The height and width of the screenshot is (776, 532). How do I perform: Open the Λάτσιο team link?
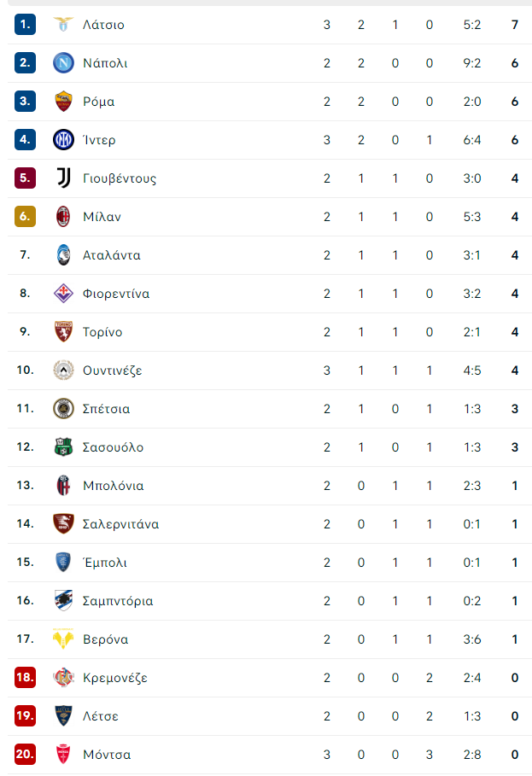coord(103,25)
